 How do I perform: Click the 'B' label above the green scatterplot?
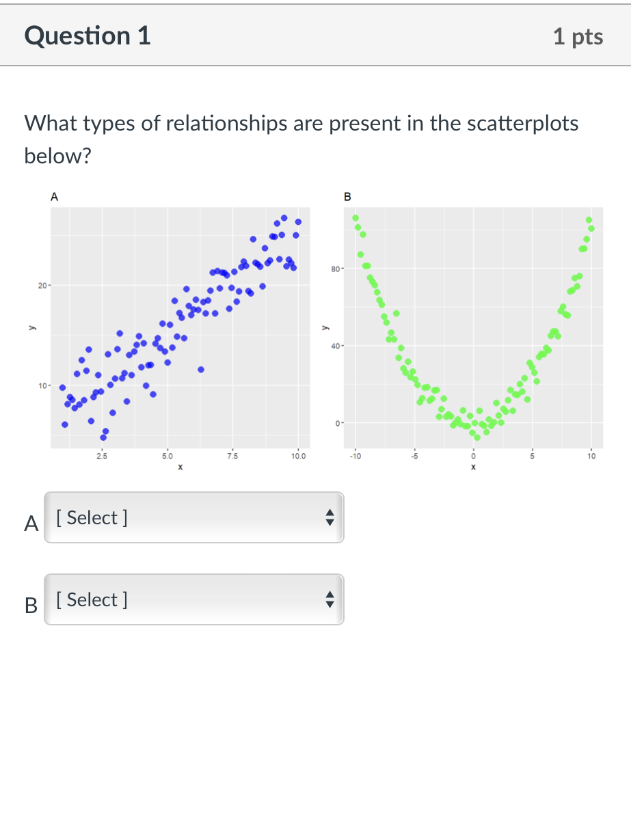(347, 196)
